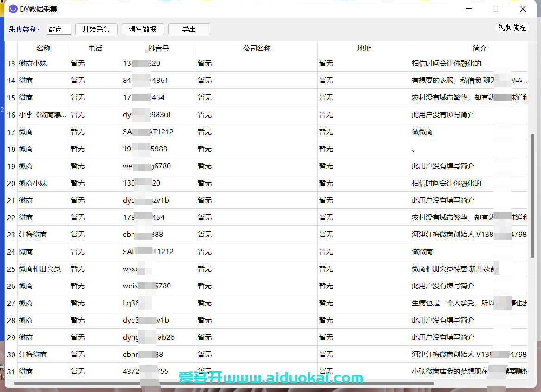Click the 红梅微商 name cell in row 23

pos(33,235)
